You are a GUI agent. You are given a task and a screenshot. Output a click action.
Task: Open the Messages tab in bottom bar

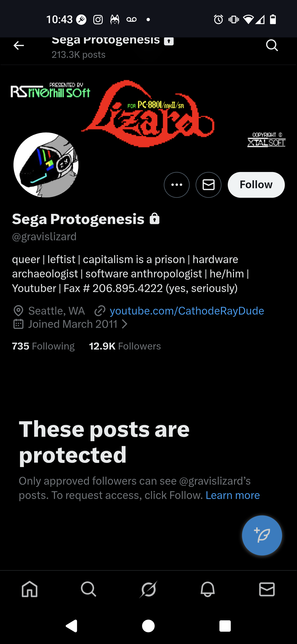click(267, 589)
